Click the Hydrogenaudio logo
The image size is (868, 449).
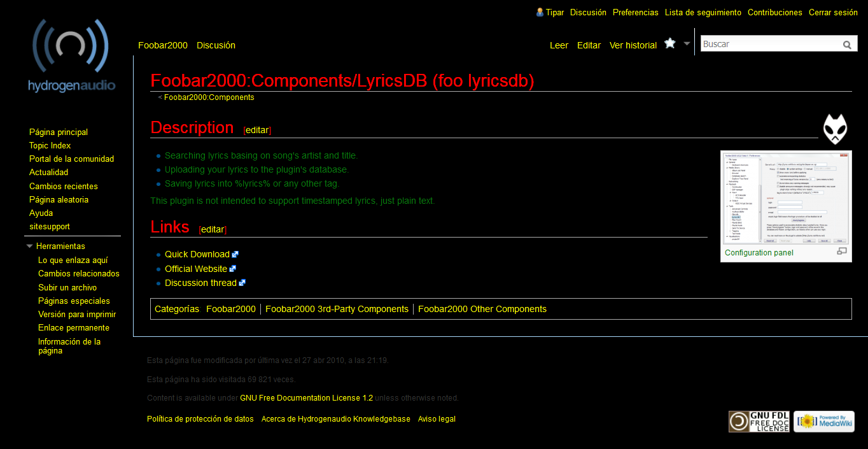tap(71, 56)
